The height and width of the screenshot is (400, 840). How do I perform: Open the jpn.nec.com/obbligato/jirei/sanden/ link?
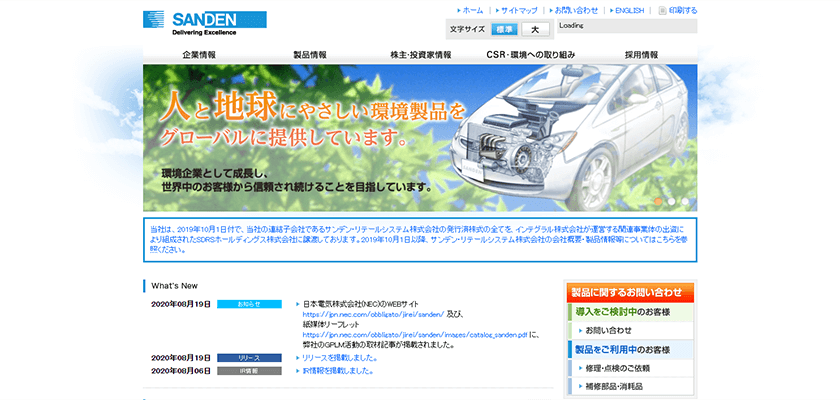pyautogui.click(x=373, y=314)
